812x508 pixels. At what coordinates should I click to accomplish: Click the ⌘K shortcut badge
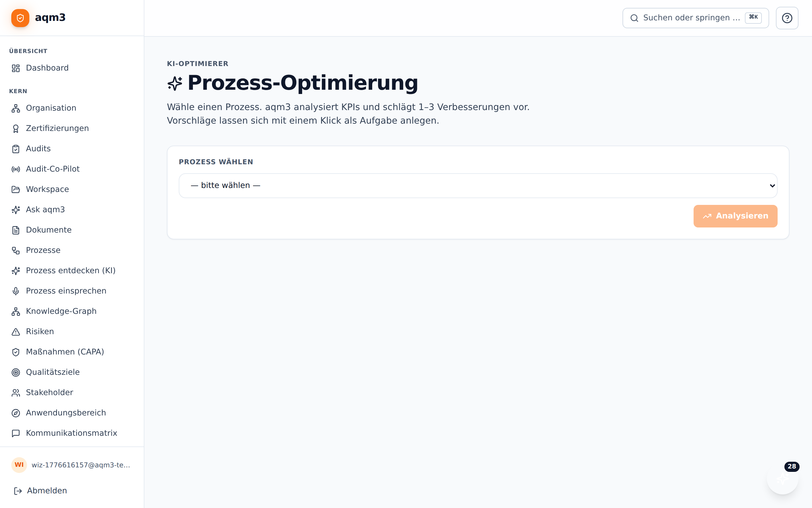[x=753, y=17]
